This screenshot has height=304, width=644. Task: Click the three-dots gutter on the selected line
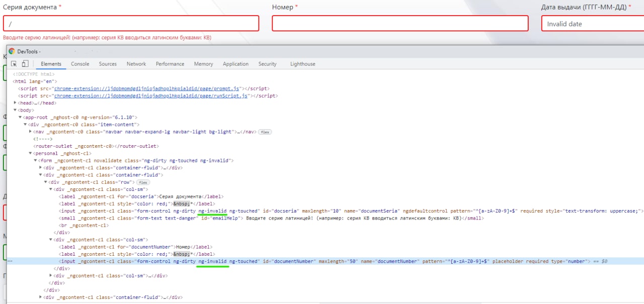[x=10, y=261]
